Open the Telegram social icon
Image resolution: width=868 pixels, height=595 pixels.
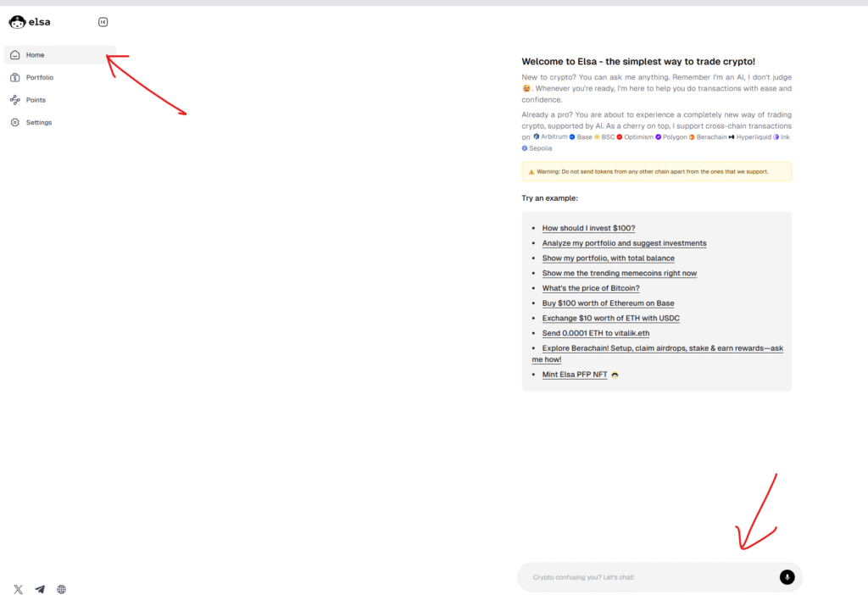pyautogui.click(x=40, y=589)
